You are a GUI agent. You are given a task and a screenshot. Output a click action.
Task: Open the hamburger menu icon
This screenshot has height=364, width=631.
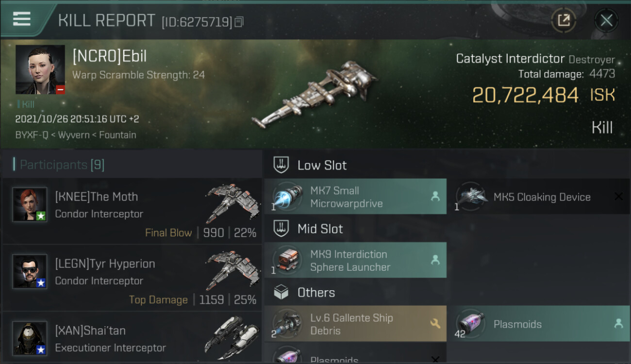pos(22,19)
